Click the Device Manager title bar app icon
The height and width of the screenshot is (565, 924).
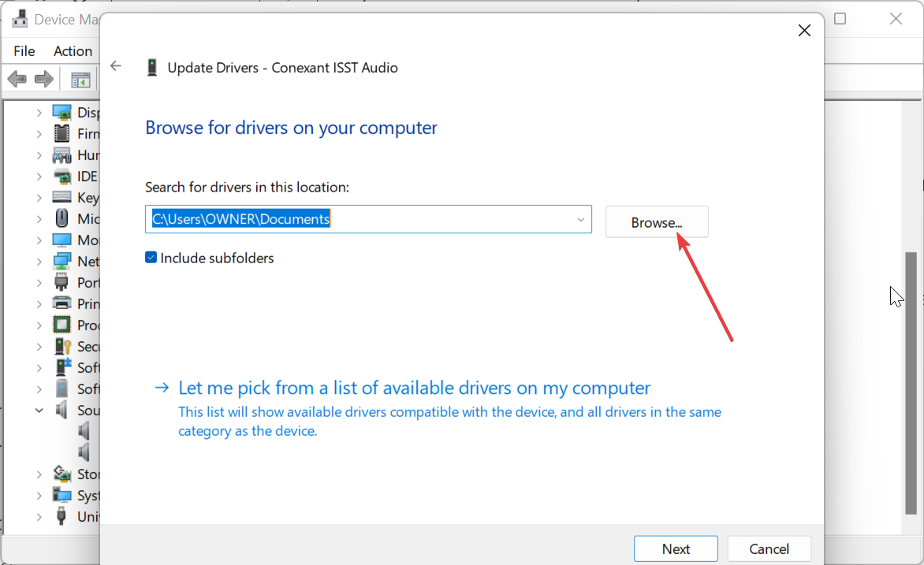(x=20, y=19)
